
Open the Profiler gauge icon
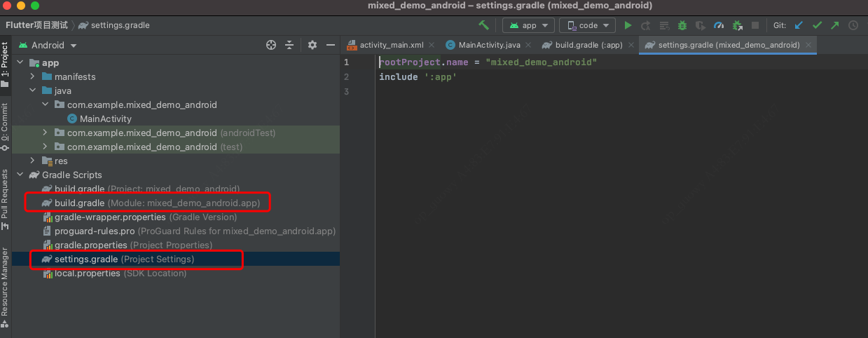[x=718, y=25]
